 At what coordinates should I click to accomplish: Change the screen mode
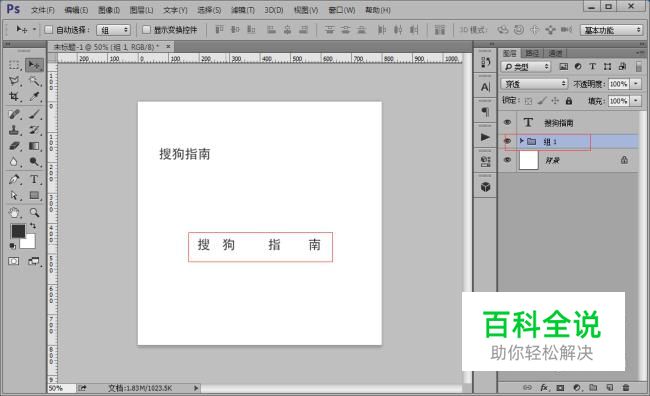(x=34, y=261)
